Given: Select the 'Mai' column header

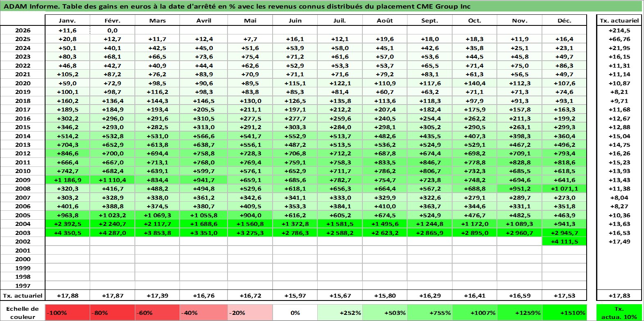Looking at the screenshot, I should pyautogui.click(x=250, y=20).
